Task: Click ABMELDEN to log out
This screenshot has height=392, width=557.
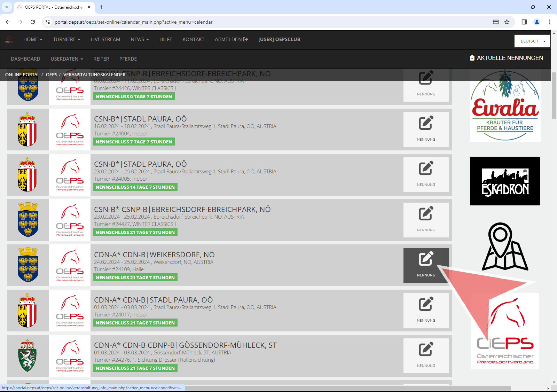Action: pyautogui.click(x=231, y=40)
